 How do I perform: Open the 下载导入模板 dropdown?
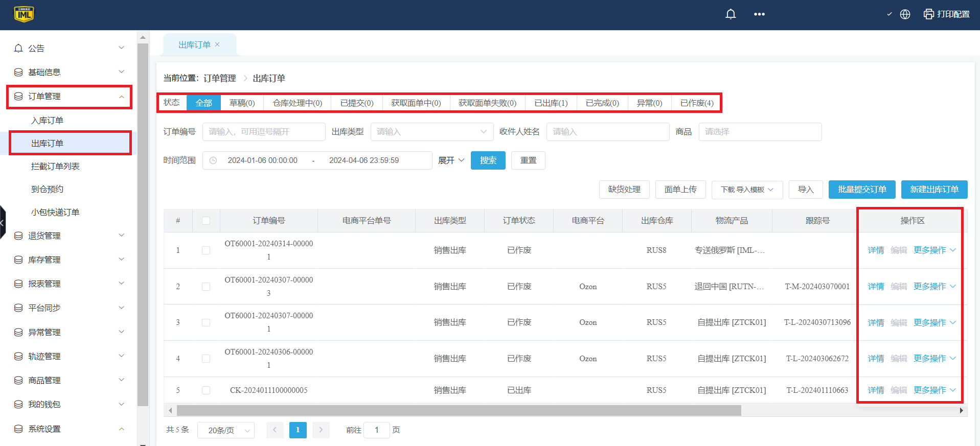coord(747,190)
